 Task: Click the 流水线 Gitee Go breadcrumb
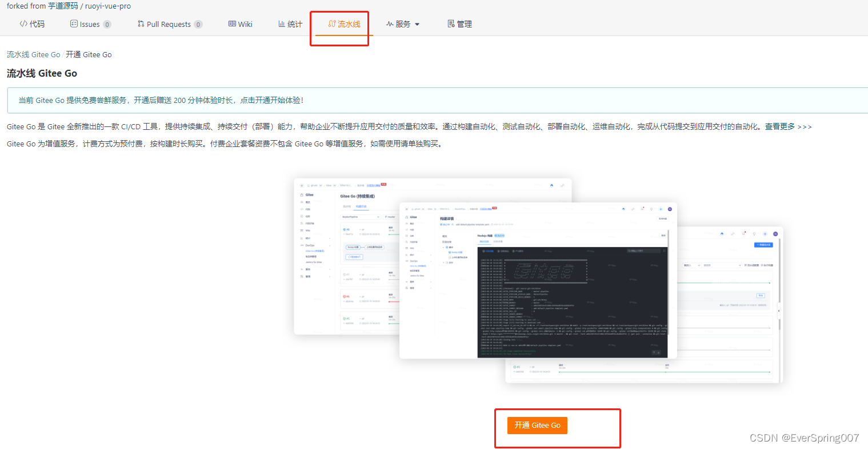tap(33, 54)
